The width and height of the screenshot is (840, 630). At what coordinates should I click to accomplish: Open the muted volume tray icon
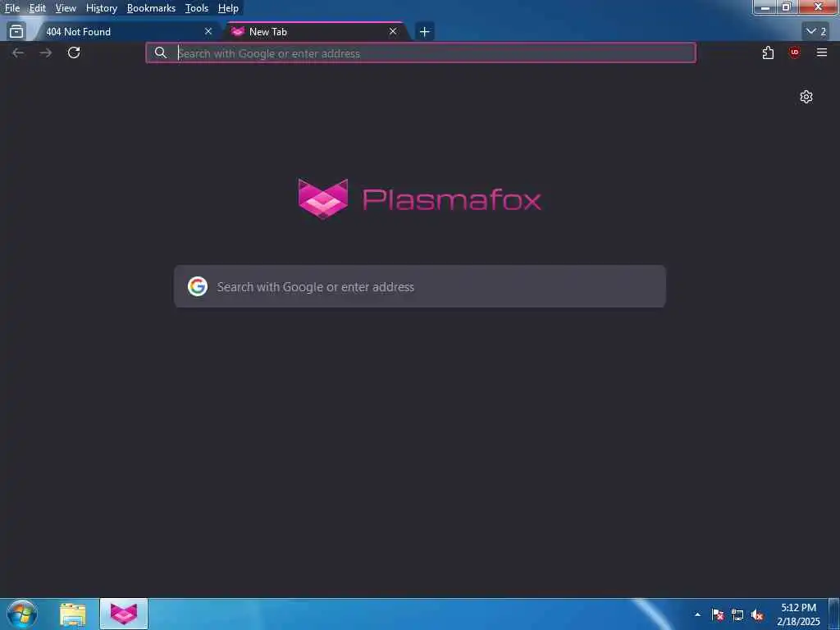point(757,614)
